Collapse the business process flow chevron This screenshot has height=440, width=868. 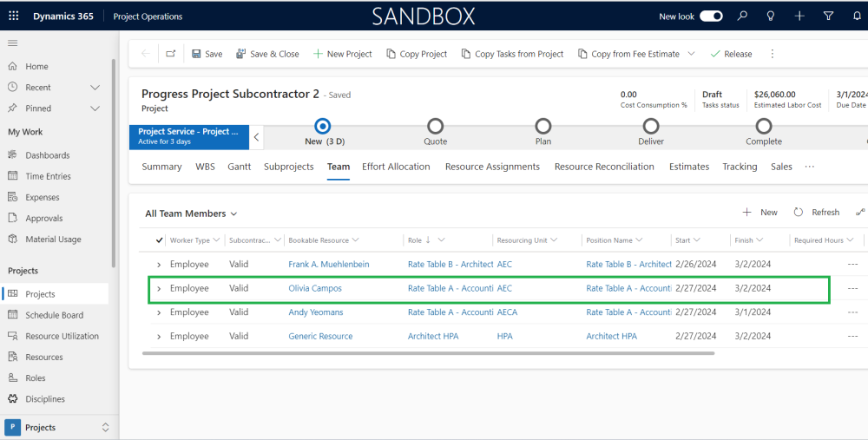click(x=256, y=137)
